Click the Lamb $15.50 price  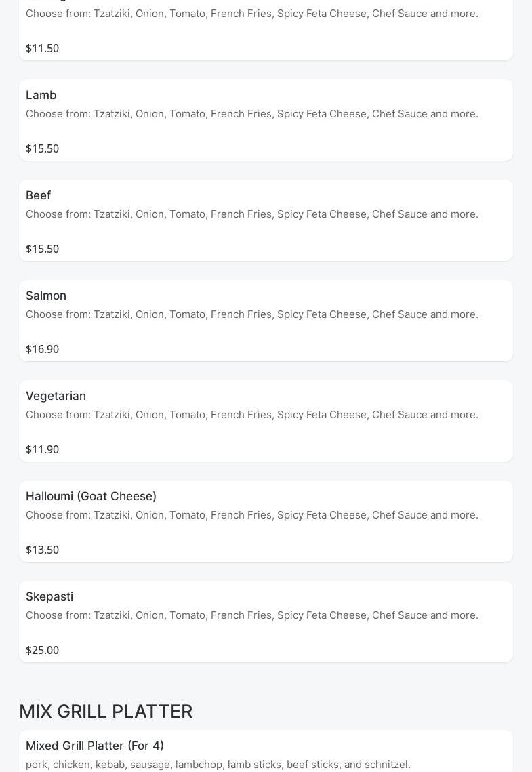point(42,148)
